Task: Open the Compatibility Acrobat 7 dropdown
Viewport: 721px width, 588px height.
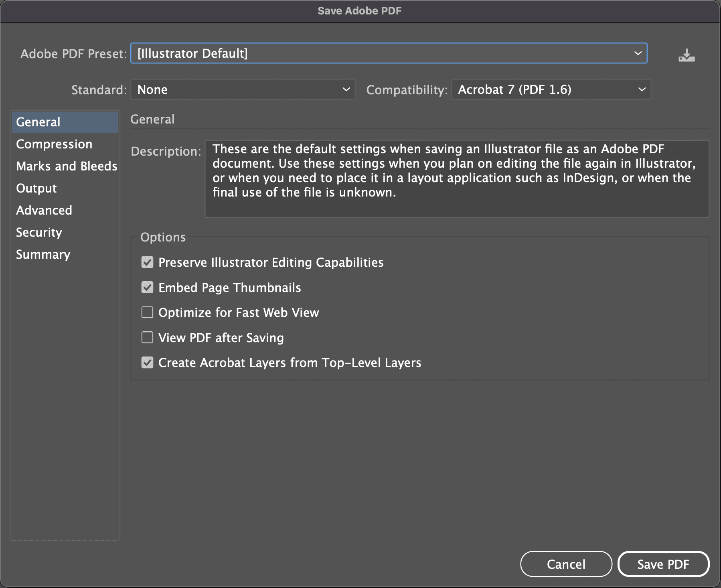Action: coord(551,89)
